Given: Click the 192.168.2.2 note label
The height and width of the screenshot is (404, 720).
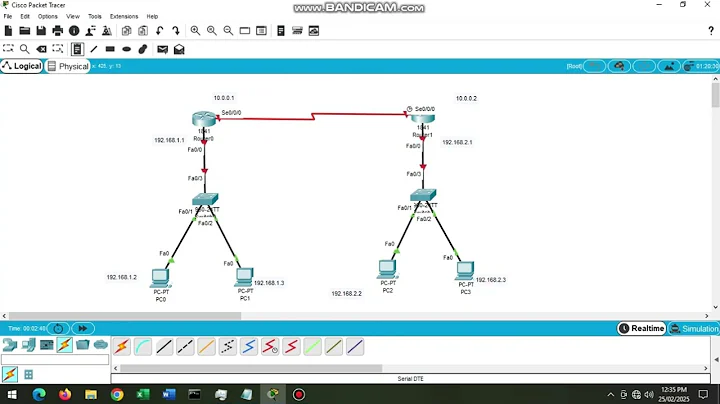Looking at the screenshot, I should (x=347, y=293).
